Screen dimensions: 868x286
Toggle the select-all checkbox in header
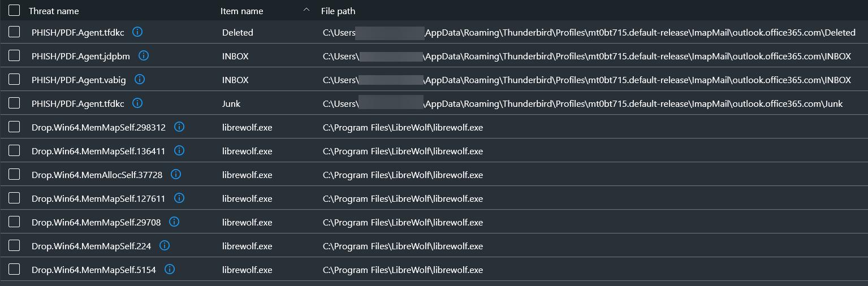(x=14, y=10)
